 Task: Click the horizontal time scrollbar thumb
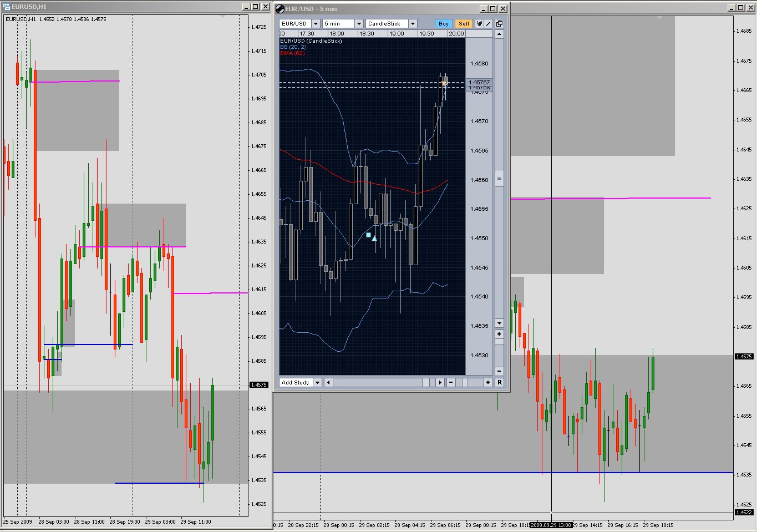tap(426, 382)
